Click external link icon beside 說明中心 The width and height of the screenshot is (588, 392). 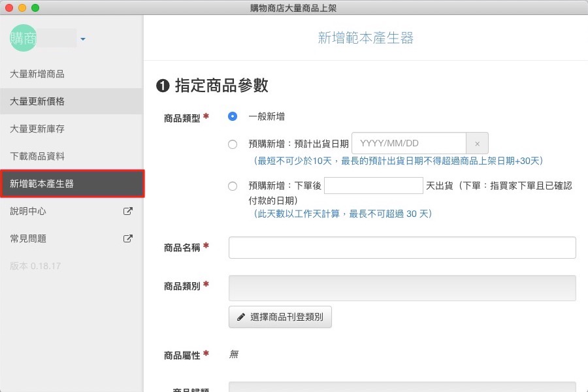(128, 211)
